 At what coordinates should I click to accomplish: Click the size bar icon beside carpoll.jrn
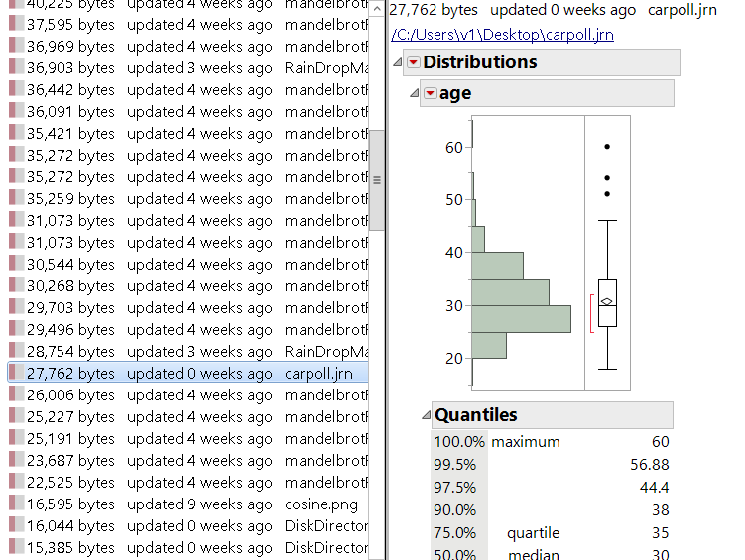[x=15, y=374]
